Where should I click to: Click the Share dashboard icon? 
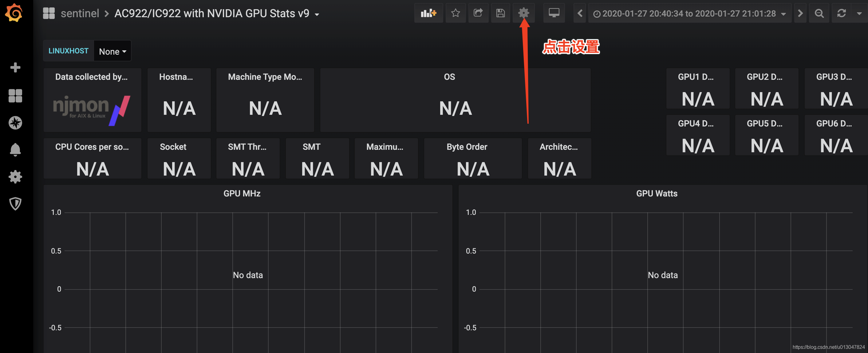[478, 13]
